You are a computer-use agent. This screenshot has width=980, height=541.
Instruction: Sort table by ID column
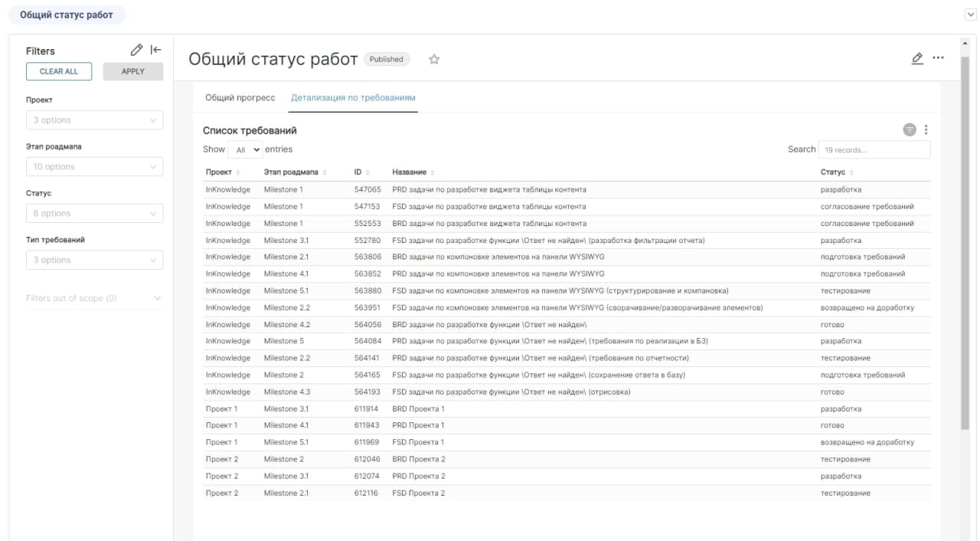point(362,172)
